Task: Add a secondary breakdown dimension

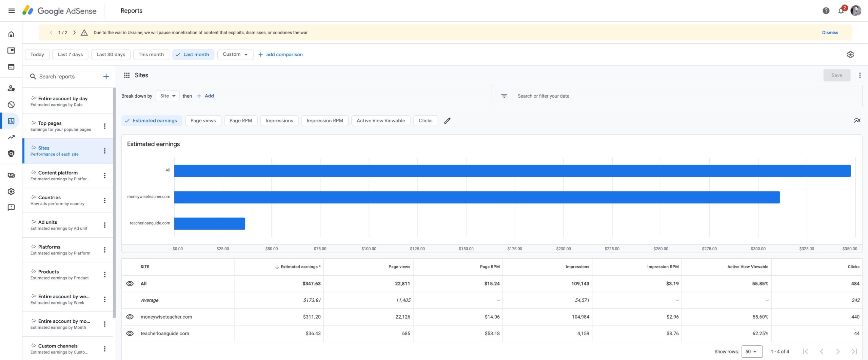Action: click(205, 96)
